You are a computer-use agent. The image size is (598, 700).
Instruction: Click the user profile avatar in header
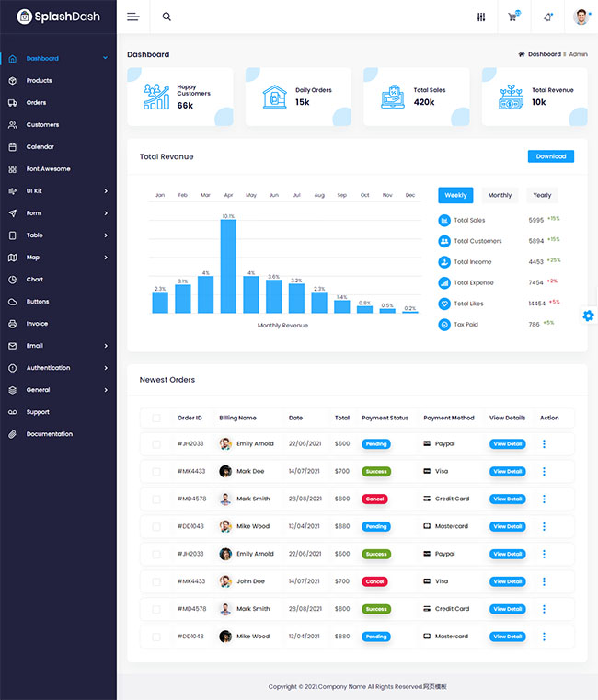(581, 17)
